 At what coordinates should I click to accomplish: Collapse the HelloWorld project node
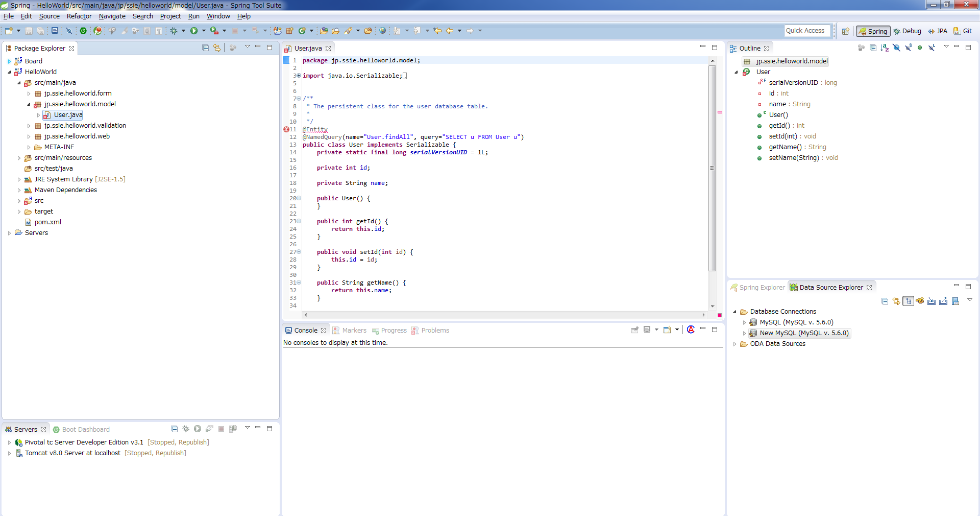click(x=9, y=72)
